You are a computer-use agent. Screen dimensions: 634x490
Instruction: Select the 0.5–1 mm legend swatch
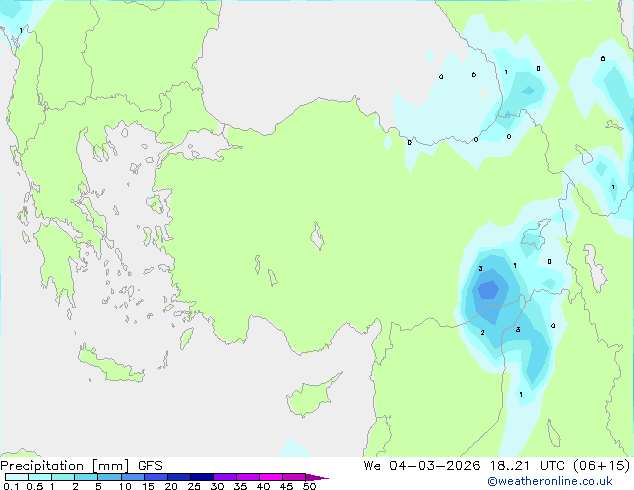coord(40,477)
